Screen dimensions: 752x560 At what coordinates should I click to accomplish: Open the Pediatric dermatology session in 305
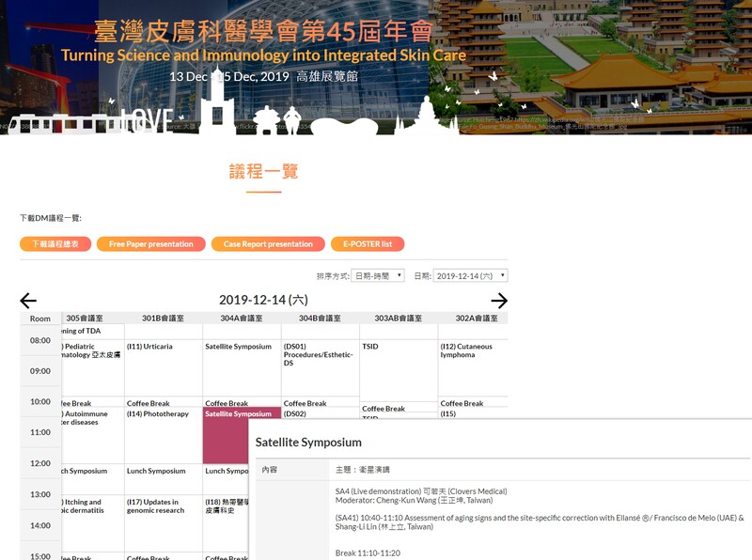click(x=92, y=367)
